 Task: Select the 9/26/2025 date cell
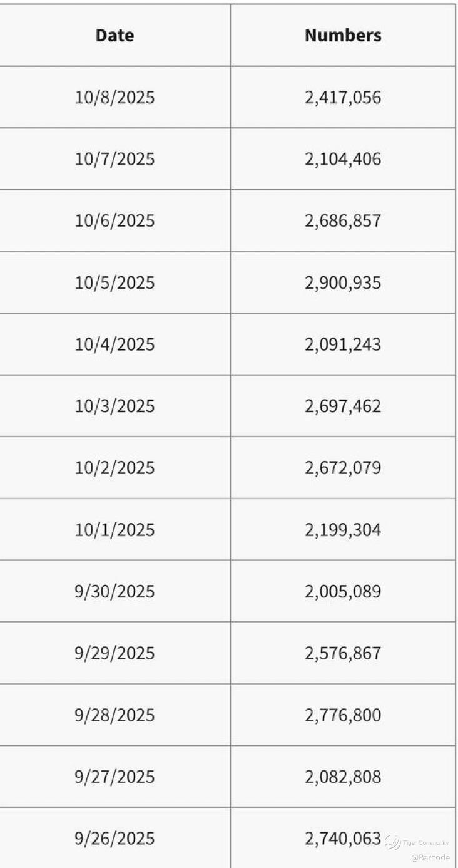(115, 839)
